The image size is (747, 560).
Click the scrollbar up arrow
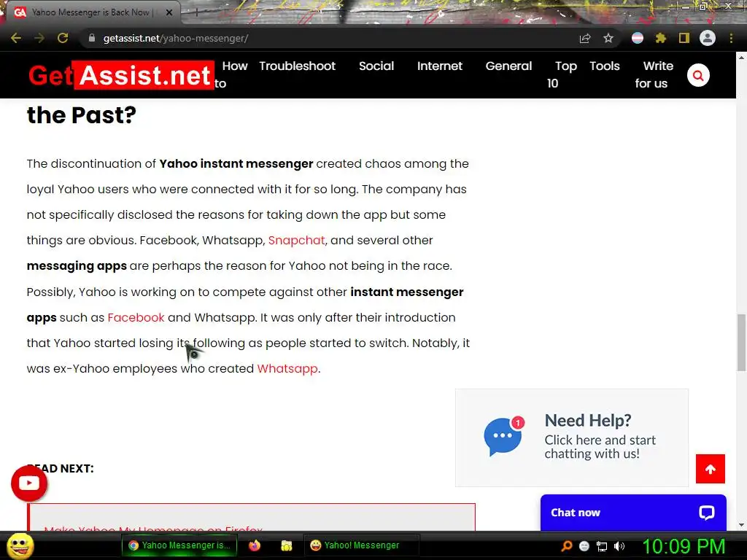pyautogui.click(x=741, y=57)
